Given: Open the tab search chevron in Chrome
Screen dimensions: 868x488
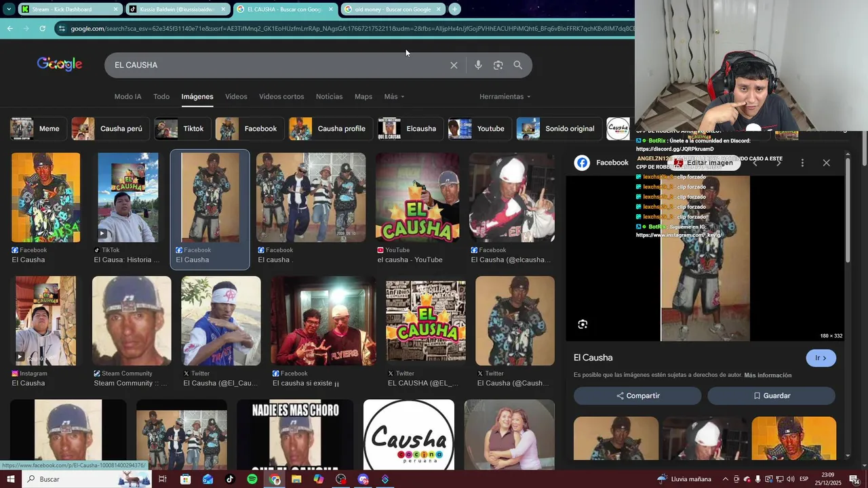Looking at the screenshot, I should (9, 9).
